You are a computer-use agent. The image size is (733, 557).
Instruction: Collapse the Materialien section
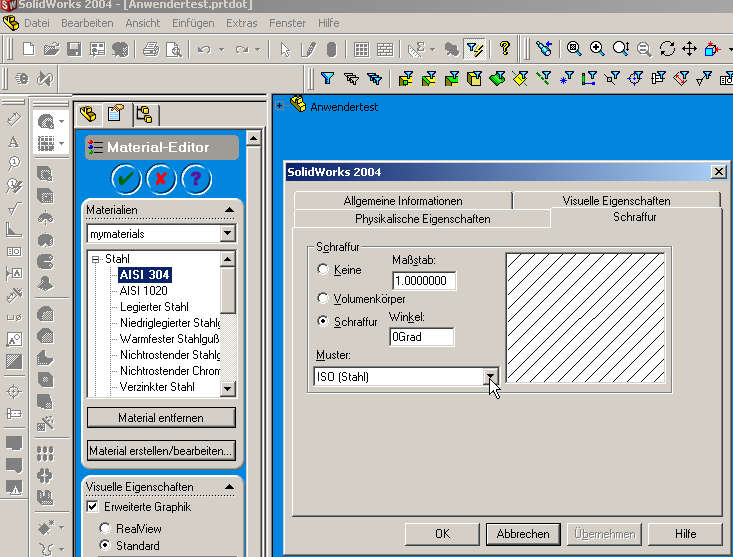(229, 210)
